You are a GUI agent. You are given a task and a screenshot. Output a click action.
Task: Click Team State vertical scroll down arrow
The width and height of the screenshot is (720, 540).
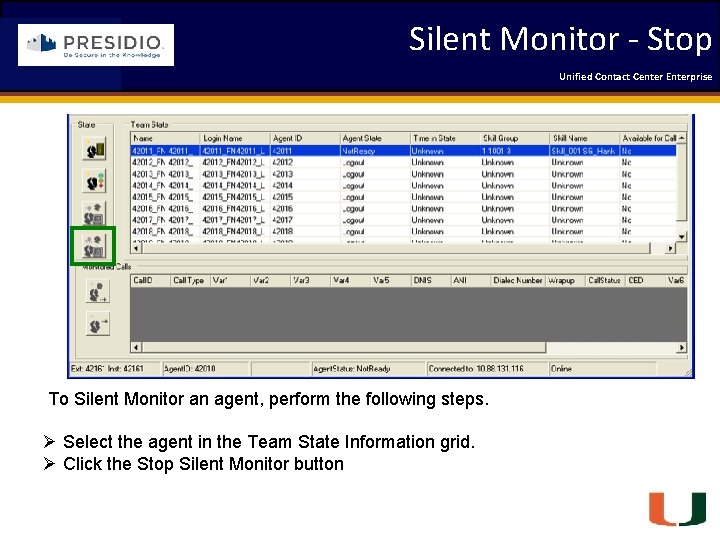[682, 237]
